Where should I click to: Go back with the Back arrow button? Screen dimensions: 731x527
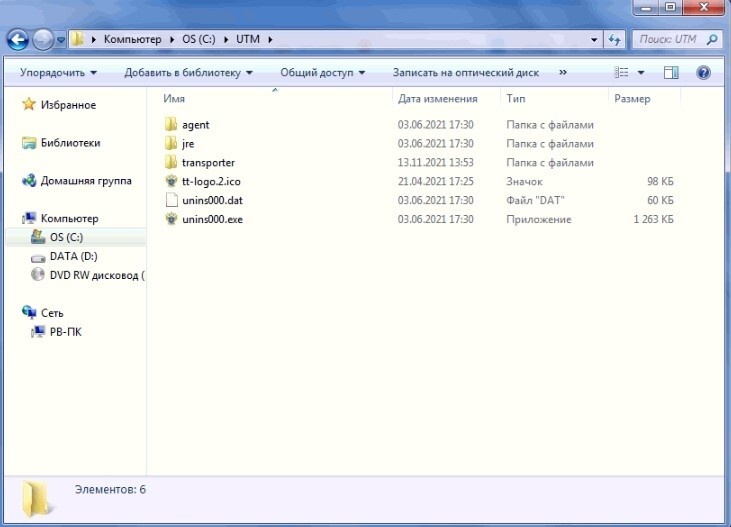pos(18,40)
